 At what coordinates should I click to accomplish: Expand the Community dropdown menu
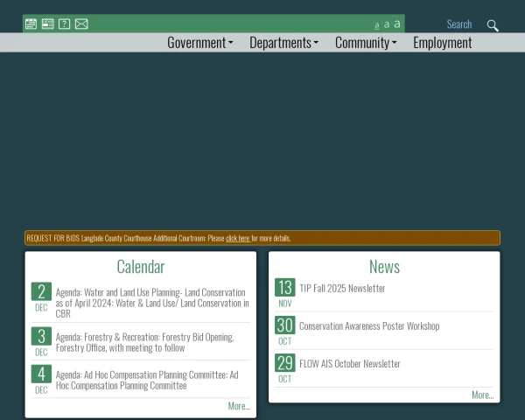coord(366,42)
